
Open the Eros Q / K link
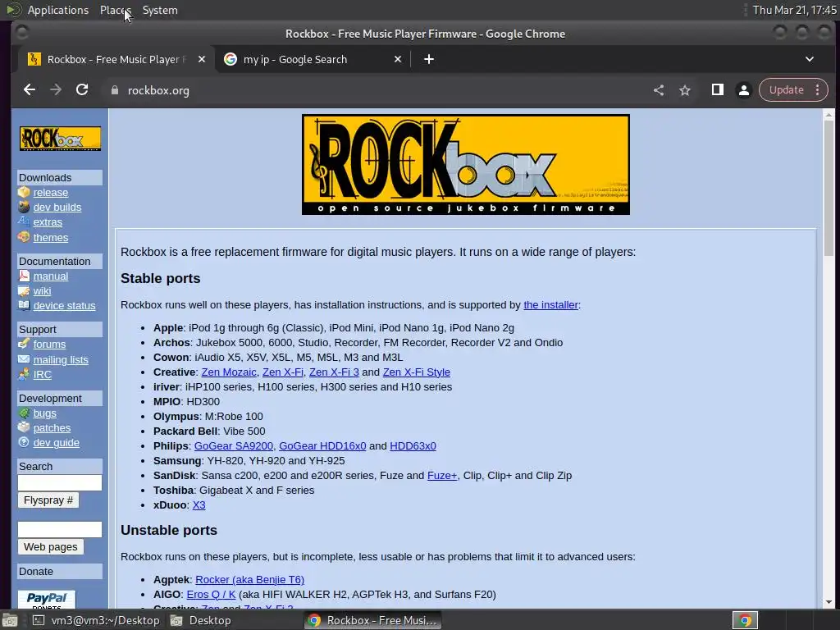point(211,594)
